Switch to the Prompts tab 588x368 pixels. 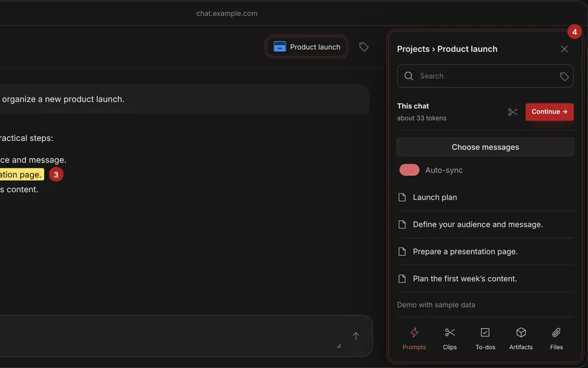[414, 339]
